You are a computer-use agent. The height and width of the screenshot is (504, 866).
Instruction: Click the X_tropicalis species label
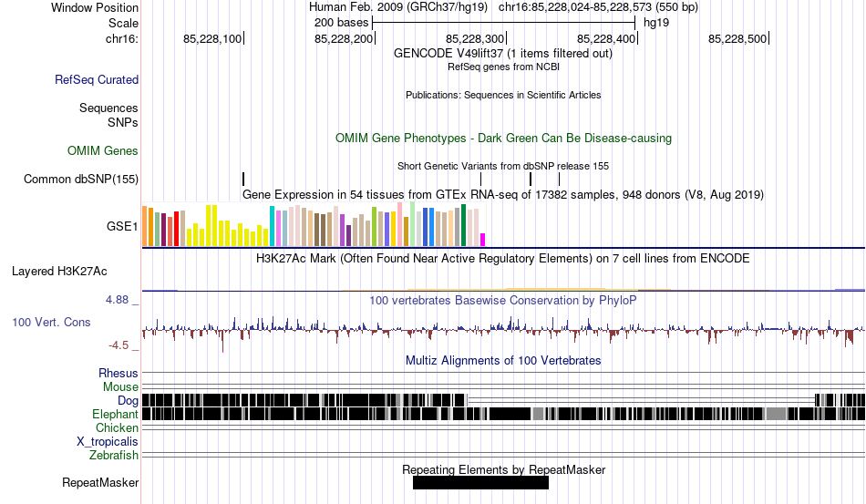[108, 442]
